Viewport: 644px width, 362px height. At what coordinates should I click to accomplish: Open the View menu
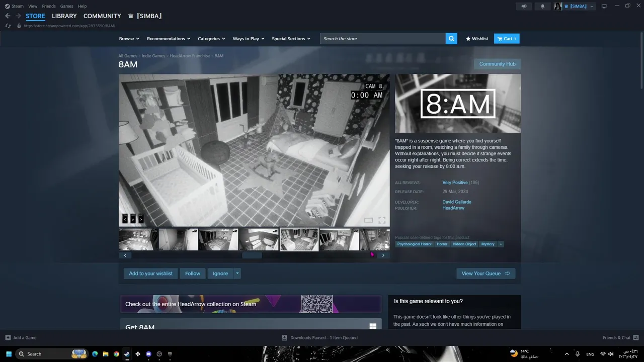click(33, 6)
